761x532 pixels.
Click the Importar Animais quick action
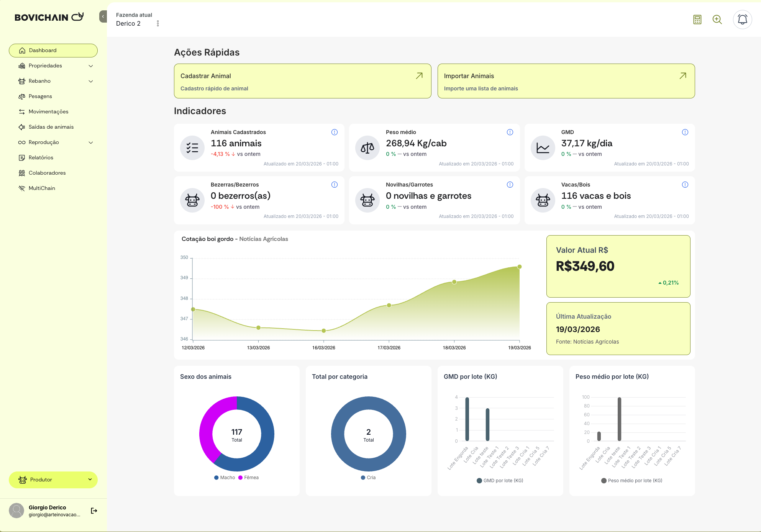coord(566,81)
